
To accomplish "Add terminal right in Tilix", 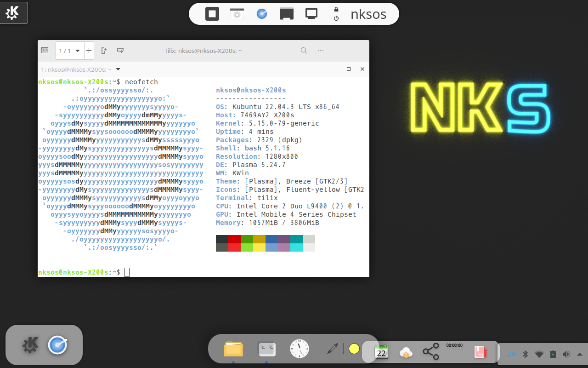I will coord(104,51).
